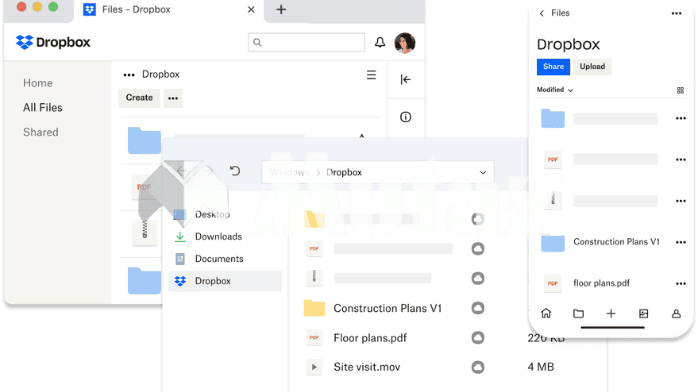Open the notifications bell
This screenshot has width=698, height=392.
(380, 42)
